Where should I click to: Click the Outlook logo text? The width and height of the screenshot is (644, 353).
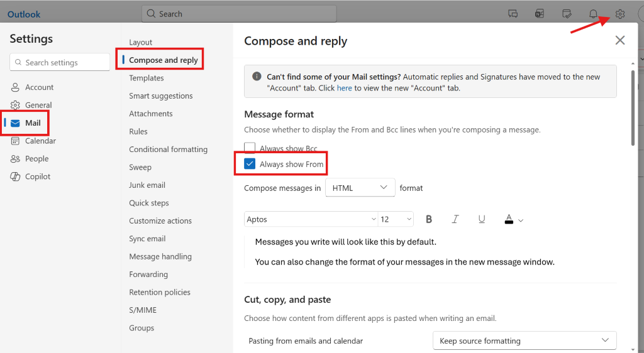[24, 14]
